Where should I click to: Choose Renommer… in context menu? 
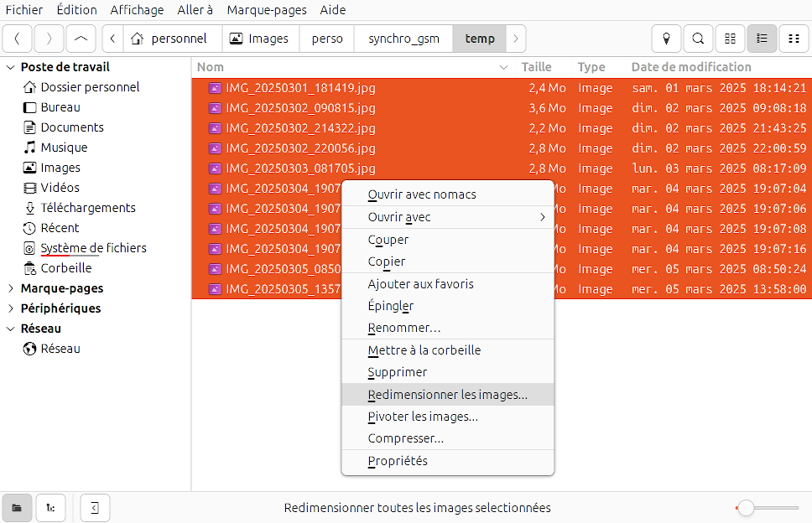click(448, 328)
